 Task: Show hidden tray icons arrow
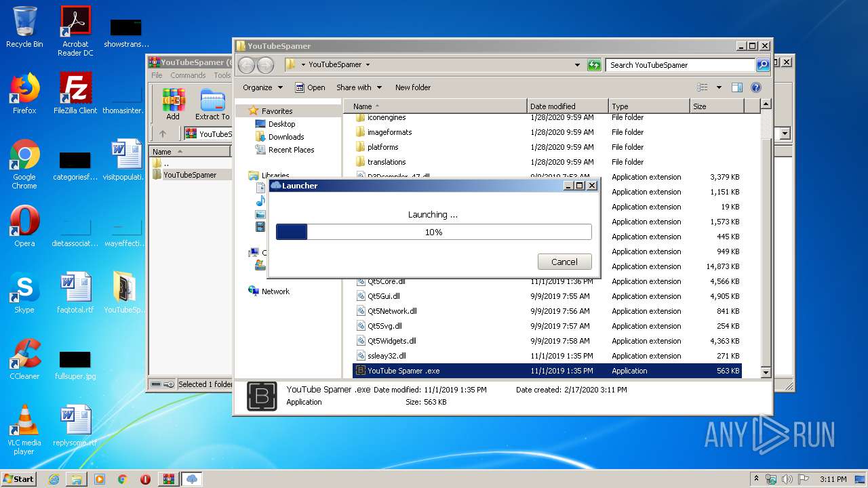click(x=757, y=479)
